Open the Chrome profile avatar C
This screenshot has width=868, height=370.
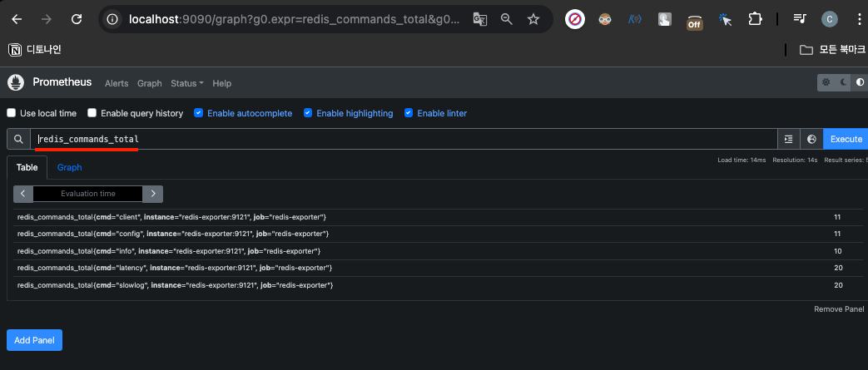[829, 19]
